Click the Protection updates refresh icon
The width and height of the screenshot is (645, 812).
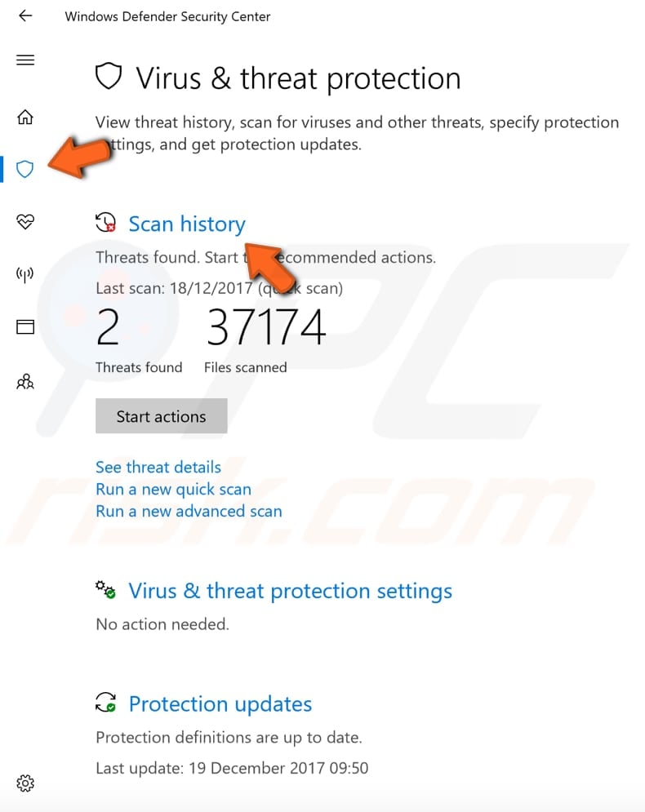tap(105, 703)
